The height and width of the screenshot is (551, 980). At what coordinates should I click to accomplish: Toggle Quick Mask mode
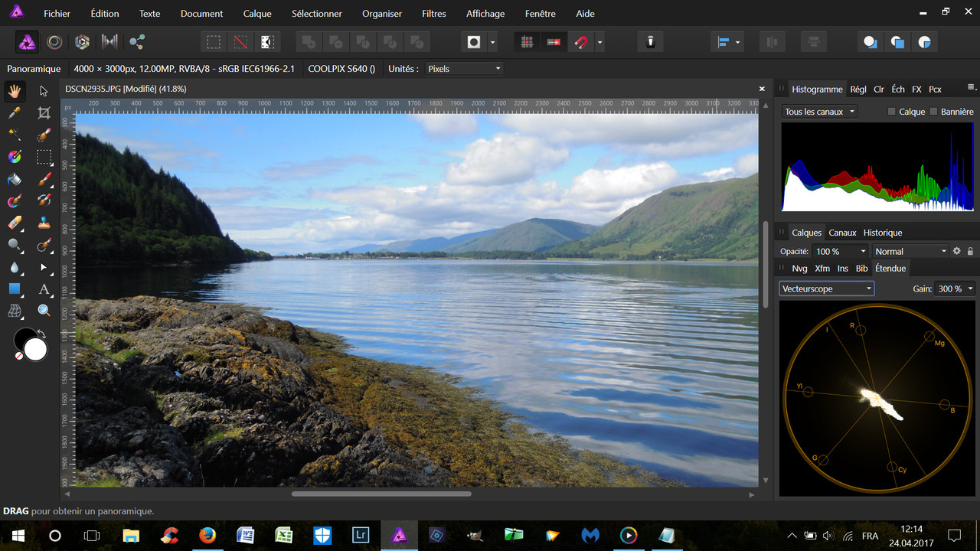click(x=474, y=42)
